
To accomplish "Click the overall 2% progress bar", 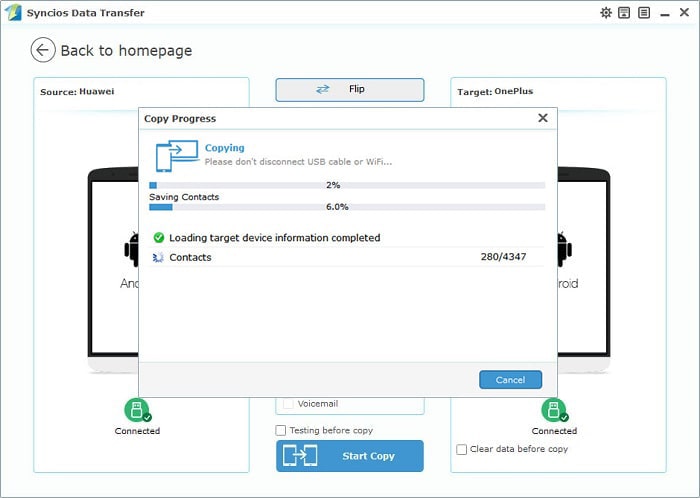I will coord(347,185).
